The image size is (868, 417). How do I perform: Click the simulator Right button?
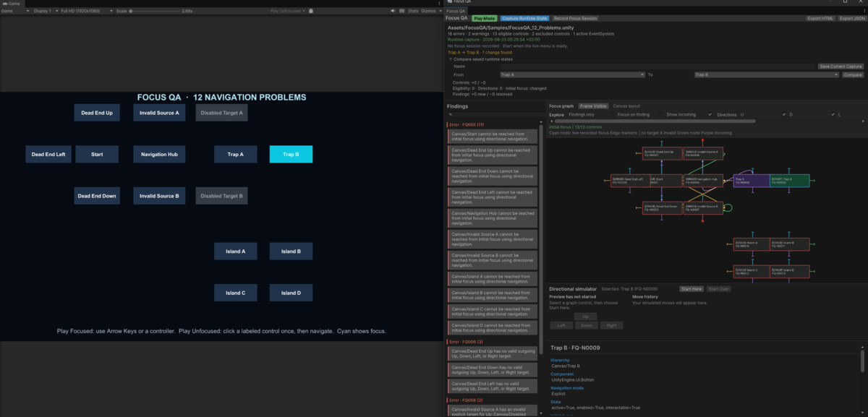612,326
